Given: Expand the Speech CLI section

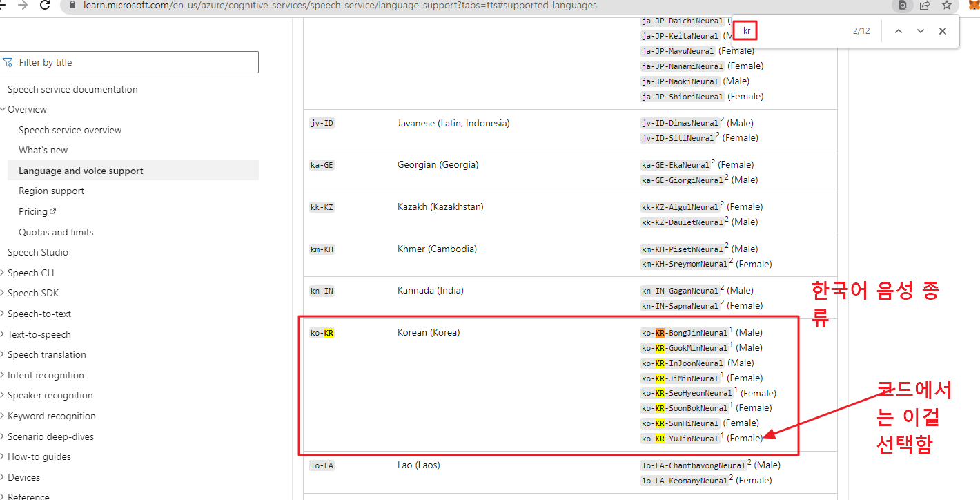Looking at the screenshot, I should coord(3,273).
